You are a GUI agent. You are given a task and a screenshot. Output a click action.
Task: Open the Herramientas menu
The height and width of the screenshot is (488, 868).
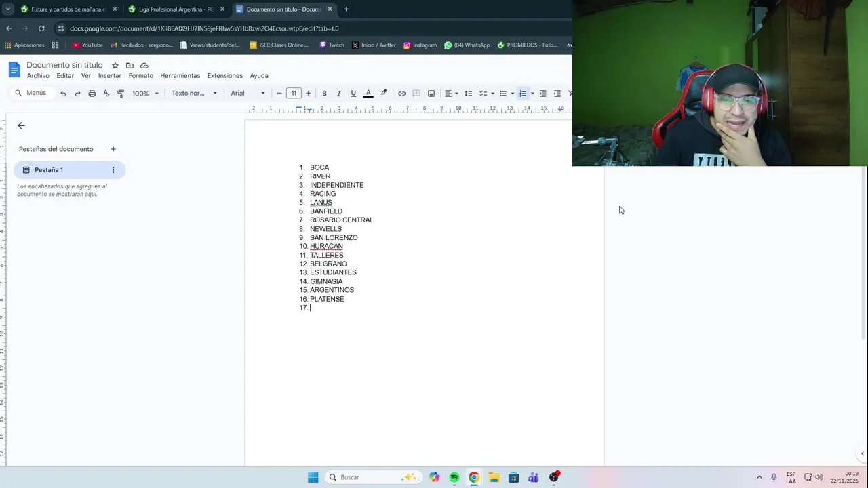coord(180,76)
